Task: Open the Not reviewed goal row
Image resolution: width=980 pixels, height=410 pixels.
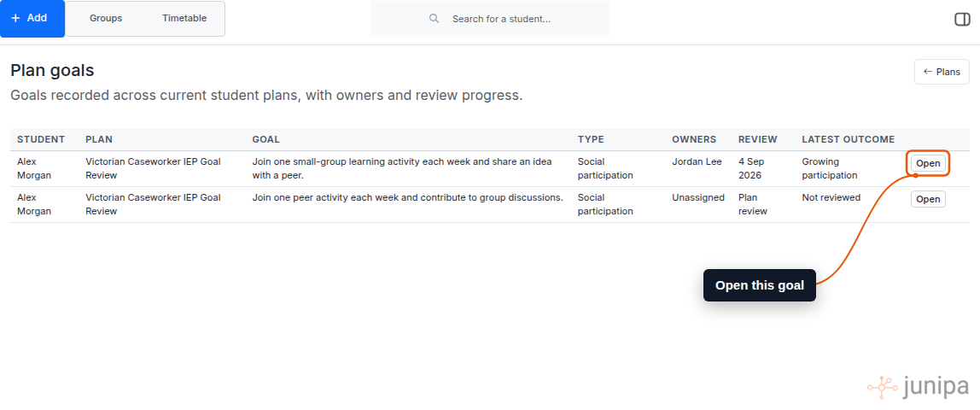Action: 927,199
